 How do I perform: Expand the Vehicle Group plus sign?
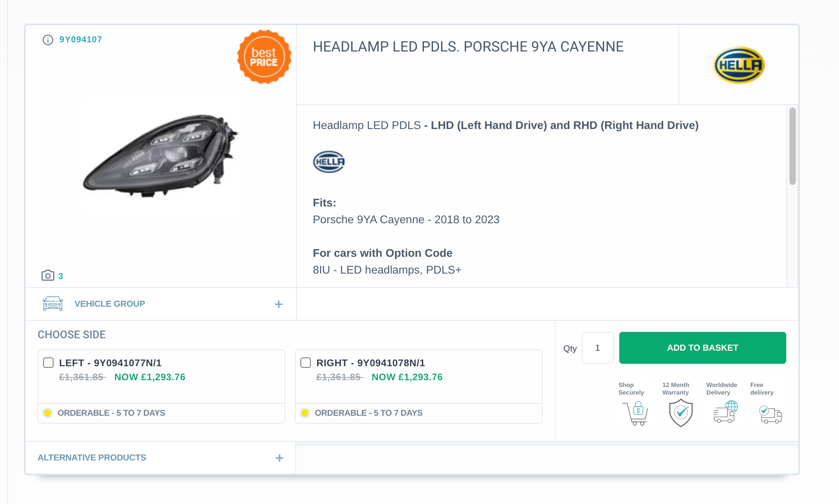[279, 304]
